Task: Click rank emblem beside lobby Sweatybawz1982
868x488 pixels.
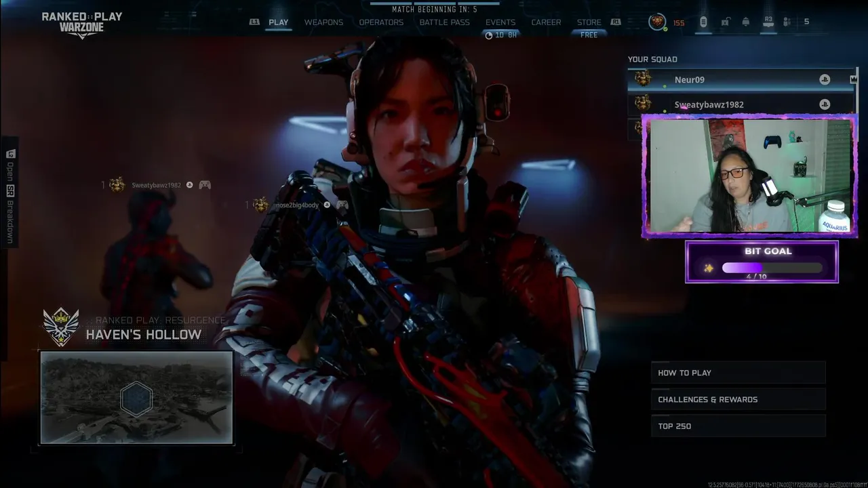Action: click(117, 185)
